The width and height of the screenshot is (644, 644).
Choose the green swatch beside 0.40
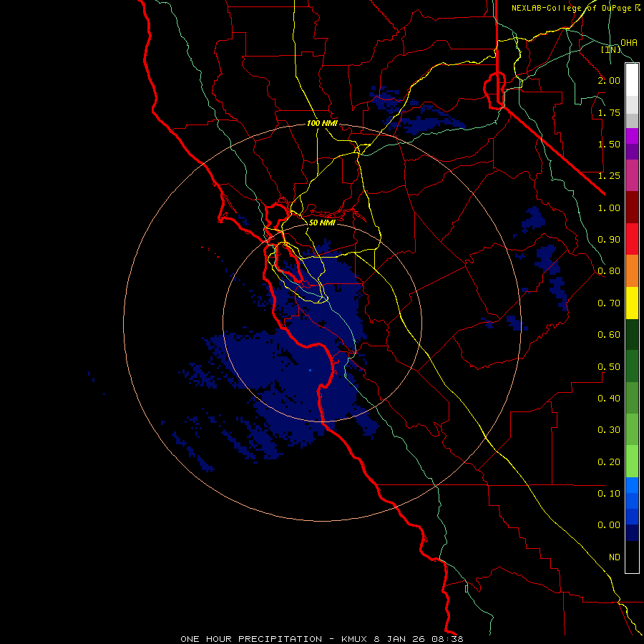(x=632, y=399)
